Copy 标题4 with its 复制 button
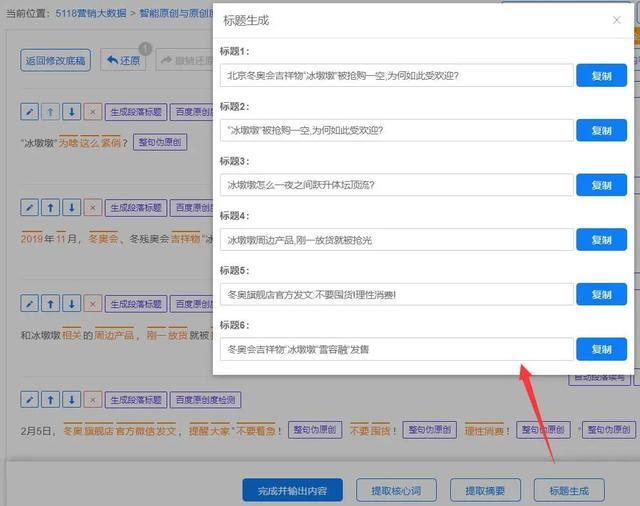Viewport: 640px width, 506px height. [x=601, y=240]
